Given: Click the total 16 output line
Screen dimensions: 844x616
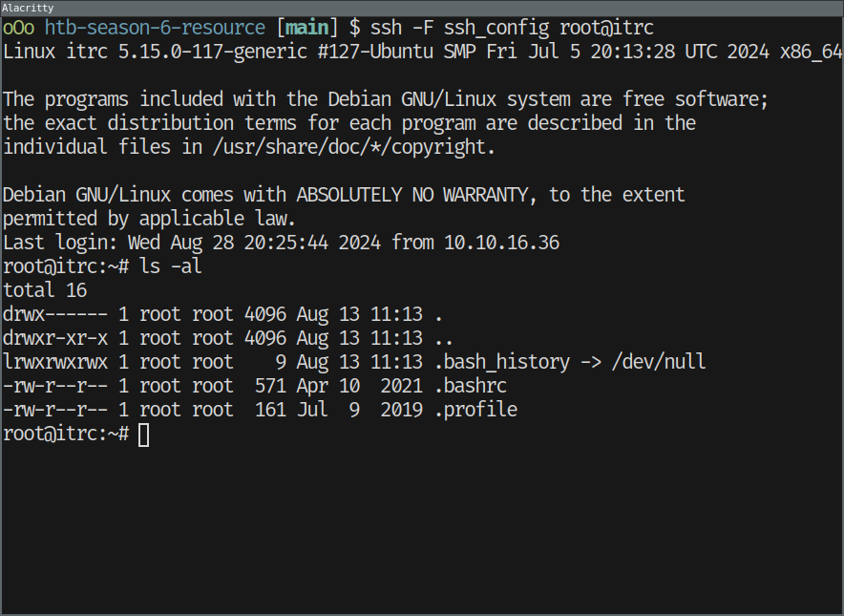Looking at the screenshot, I should [x=44, y=290].
